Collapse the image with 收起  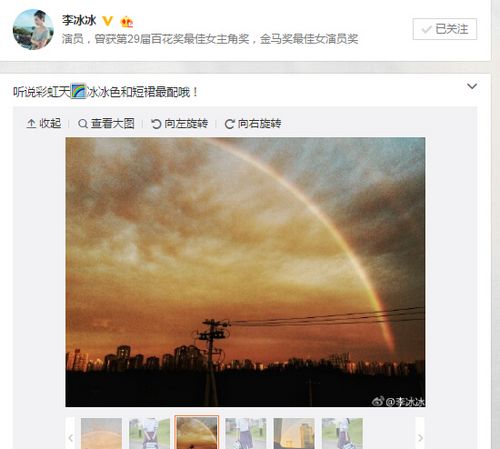(44, 124)
